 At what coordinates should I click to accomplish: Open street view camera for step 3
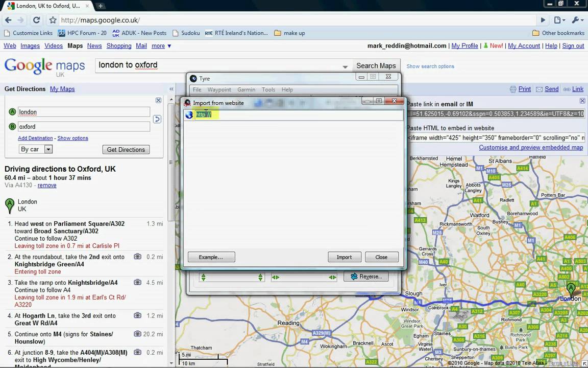138,282
